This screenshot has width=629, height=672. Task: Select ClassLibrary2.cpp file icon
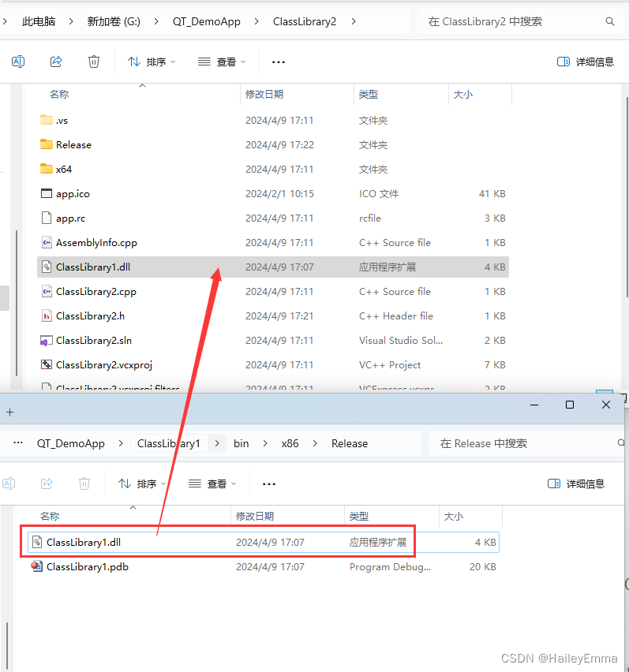(47, 291)
